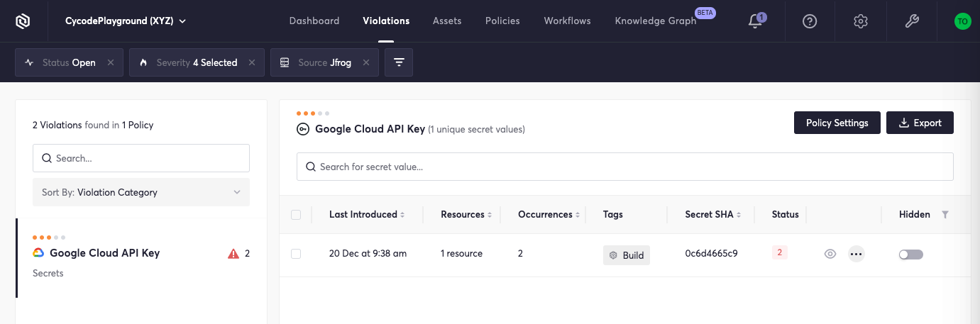This screenshot has width=980, height=324.
Task: Open the settings gear icon
Action: 861,21
